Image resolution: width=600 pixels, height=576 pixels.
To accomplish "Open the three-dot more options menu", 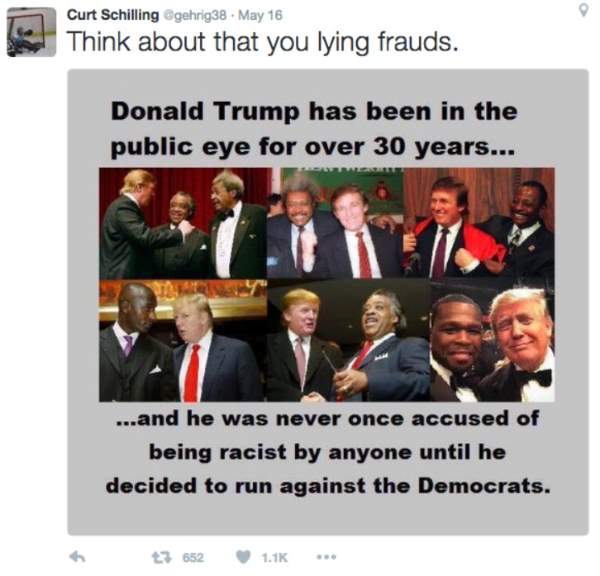I will (x=327, y=557).
